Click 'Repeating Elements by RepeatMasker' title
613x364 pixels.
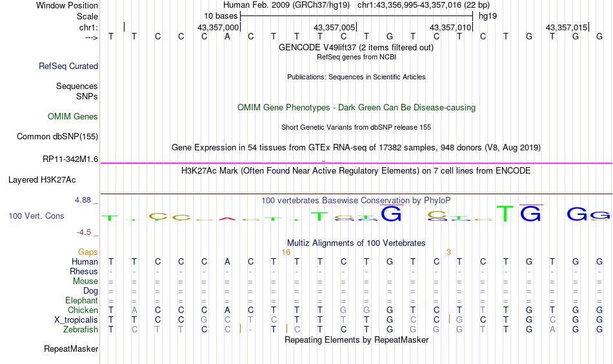click(x=357, y=339)
